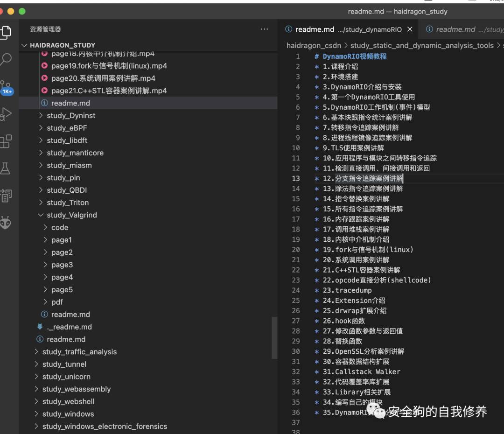Open page20.系统调用案例讲解.mp4 file
Screen dimensions: 504x434
coord(103,78)
